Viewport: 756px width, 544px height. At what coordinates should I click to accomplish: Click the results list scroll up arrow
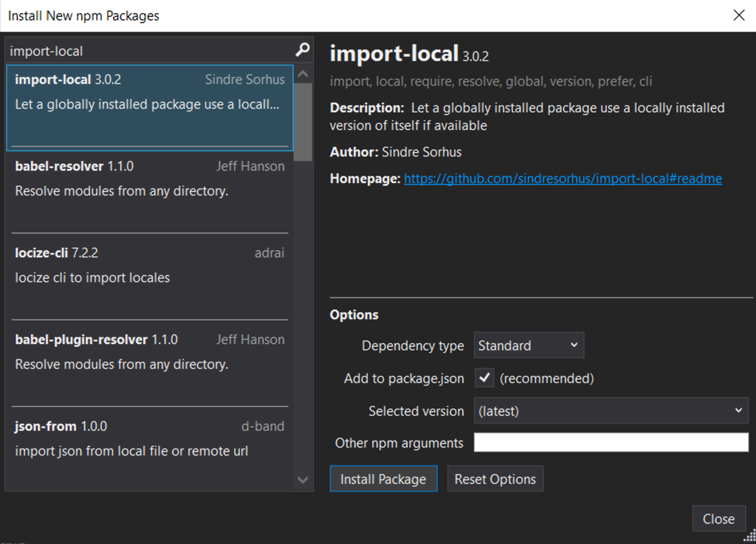tap(303, 74)
